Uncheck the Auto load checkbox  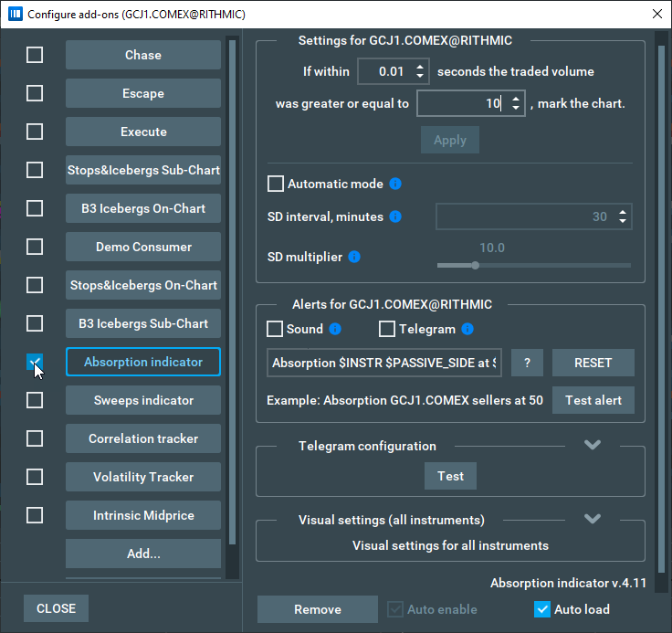click(x=542, y=609)
